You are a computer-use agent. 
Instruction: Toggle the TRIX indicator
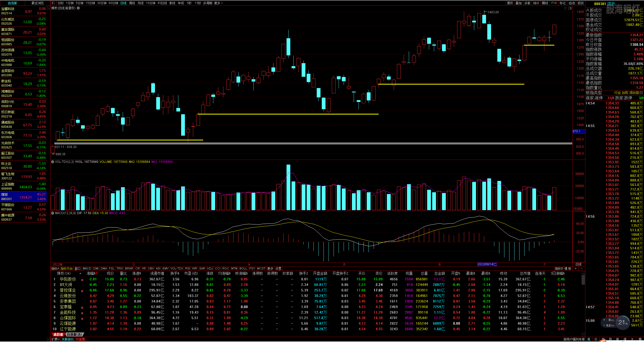tap(120, 269)
